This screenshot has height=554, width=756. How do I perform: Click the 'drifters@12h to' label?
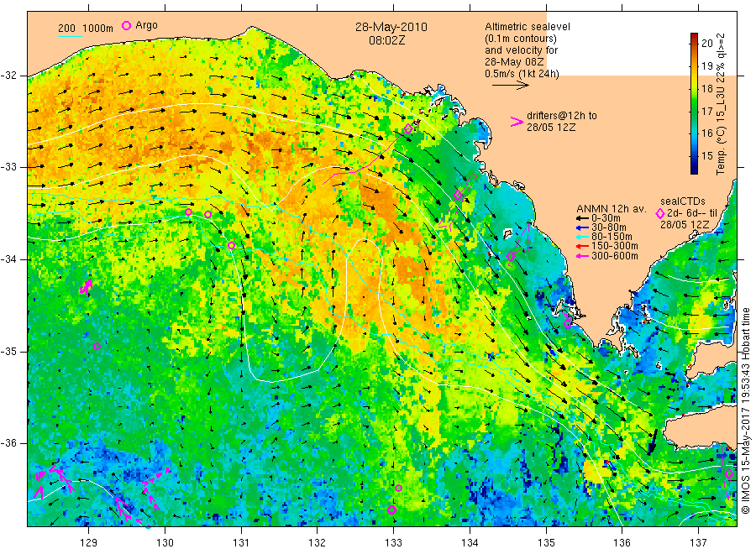click(562, 116)
